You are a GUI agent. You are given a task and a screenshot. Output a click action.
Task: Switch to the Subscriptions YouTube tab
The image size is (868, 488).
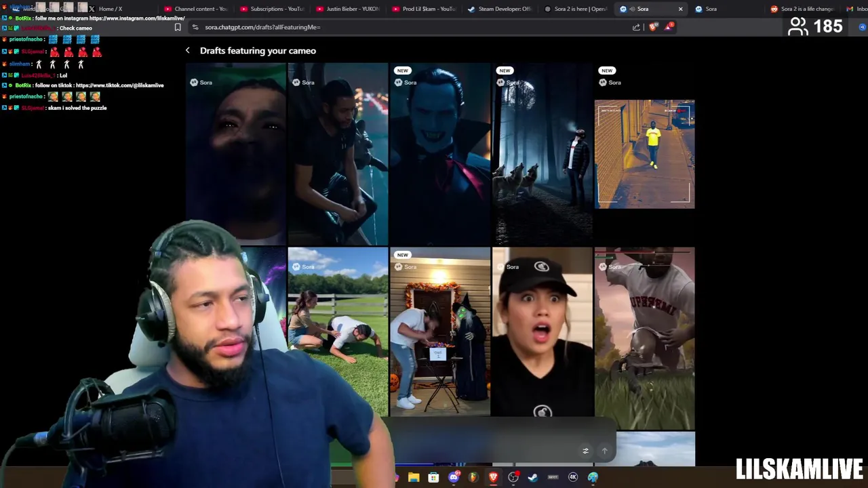[x=273, y=9]
